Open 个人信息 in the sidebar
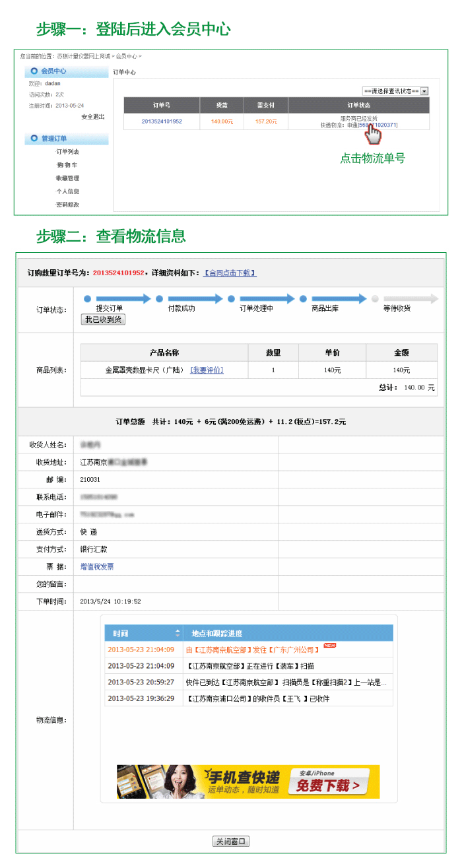Image resolution: width=462 pixels, height=868 pixels. 67,191
